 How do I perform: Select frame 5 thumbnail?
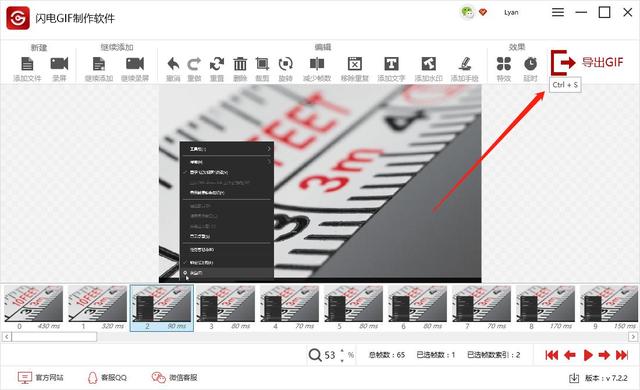[x=353, y=308]
